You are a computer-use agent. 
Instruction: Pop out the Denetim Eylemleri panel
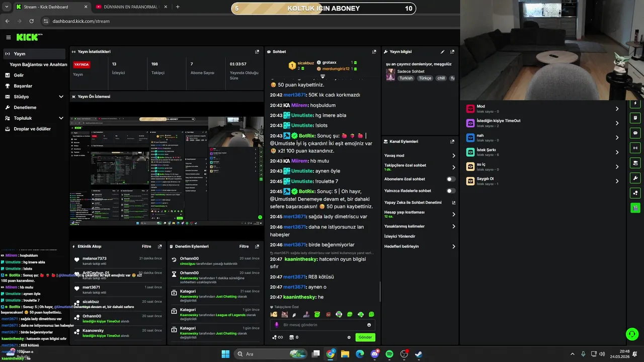pyautogui.click(x=257, y=247)
